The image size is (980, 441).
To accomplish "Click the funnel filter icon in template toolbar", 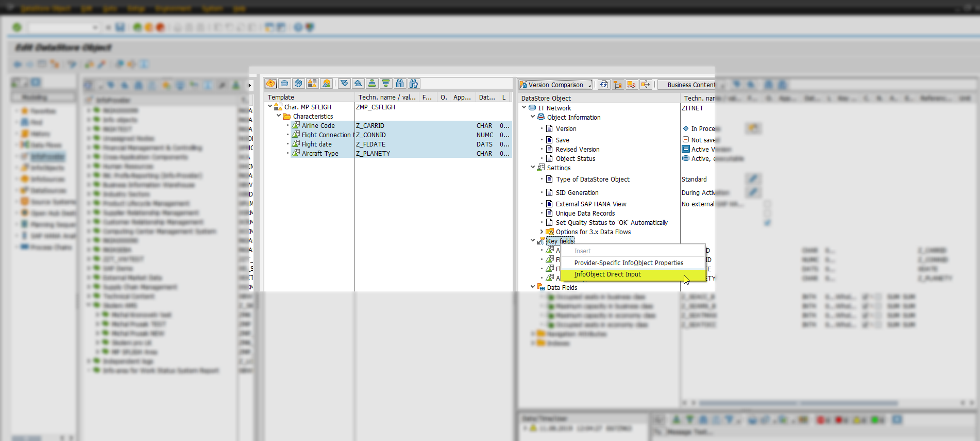I will click(386, 84).
